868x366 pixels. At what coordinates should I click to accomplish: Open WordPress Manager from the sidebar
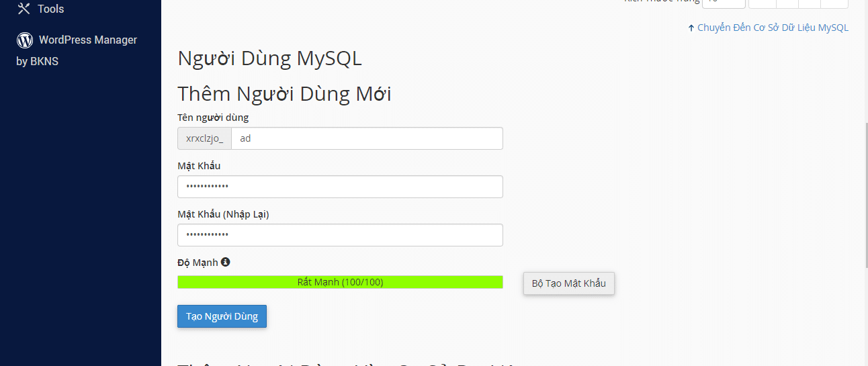(87, 40)
